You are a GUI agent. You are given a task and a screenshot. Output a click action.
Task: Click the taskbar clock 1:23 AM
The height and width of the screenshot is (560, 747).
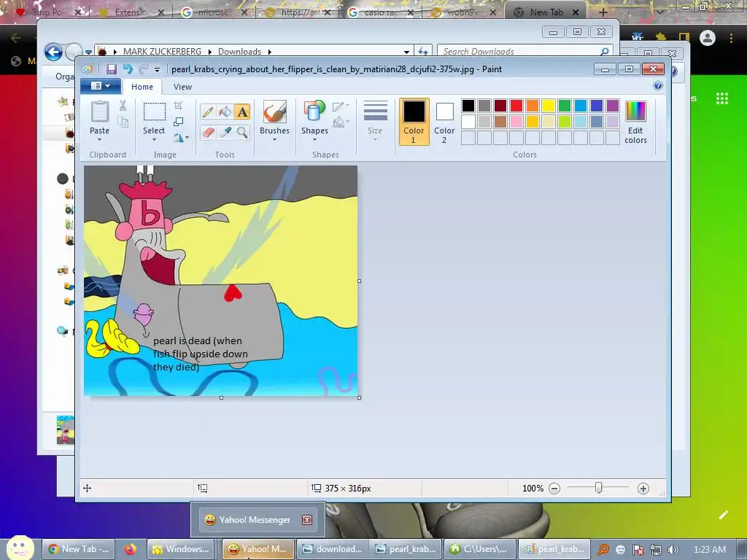tap(710, 550)
